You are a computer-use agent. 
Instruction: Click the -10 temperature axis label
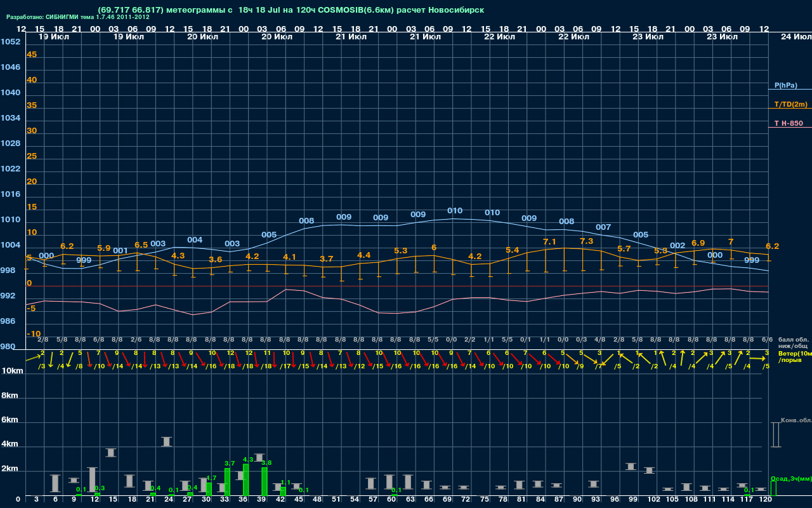tap(34, 334)
